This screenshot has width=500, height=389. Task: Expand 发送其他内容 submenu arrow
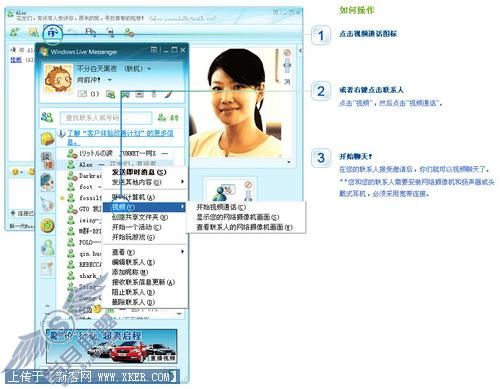[x=182, y=182]
